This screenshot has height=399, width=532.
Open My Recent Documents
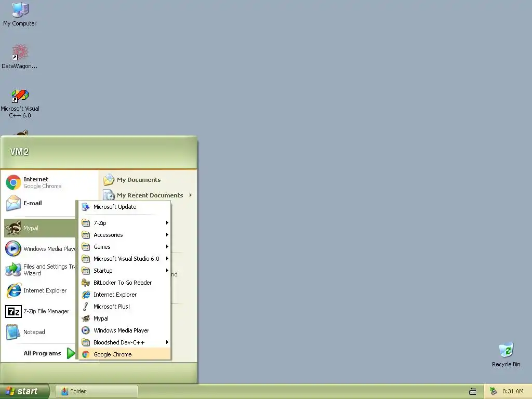tap(148, 195)
